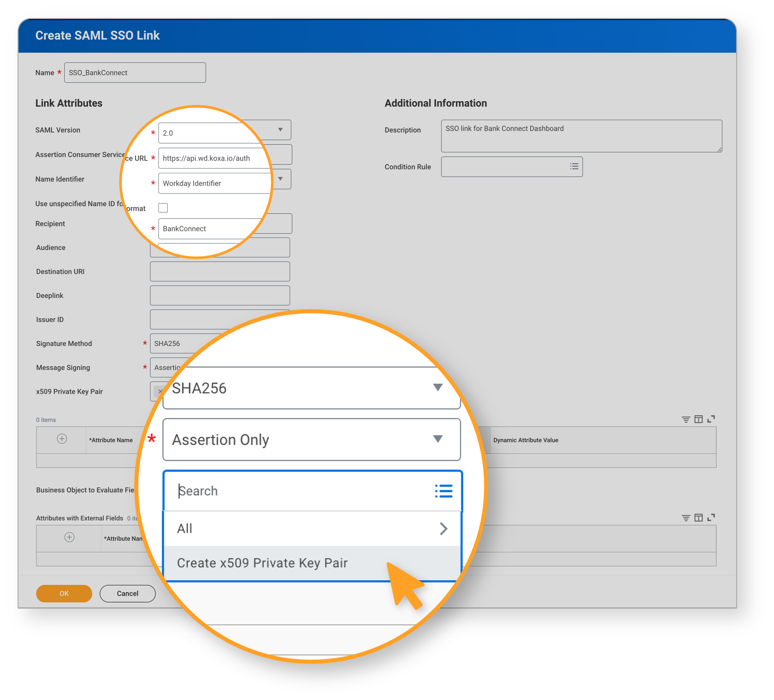The image size is (774, 700).
Task: Click the list icon in Search box
Action: pos(443,491)
